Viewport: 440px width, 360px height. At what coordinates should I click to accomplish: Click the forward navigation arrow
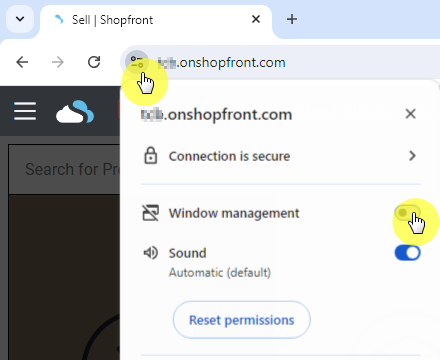coord(58,62)
